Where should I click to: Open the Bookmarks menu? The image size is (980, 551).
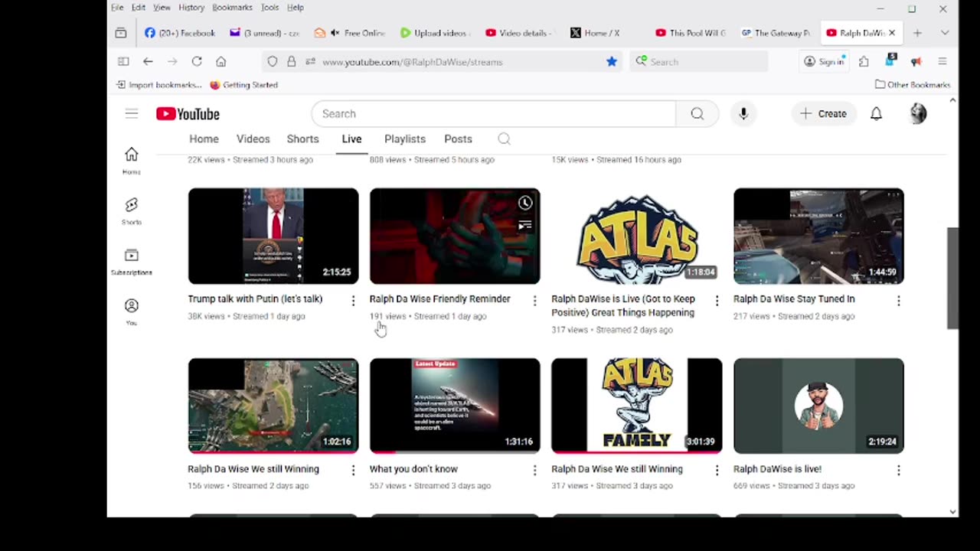tap(232, 7)
